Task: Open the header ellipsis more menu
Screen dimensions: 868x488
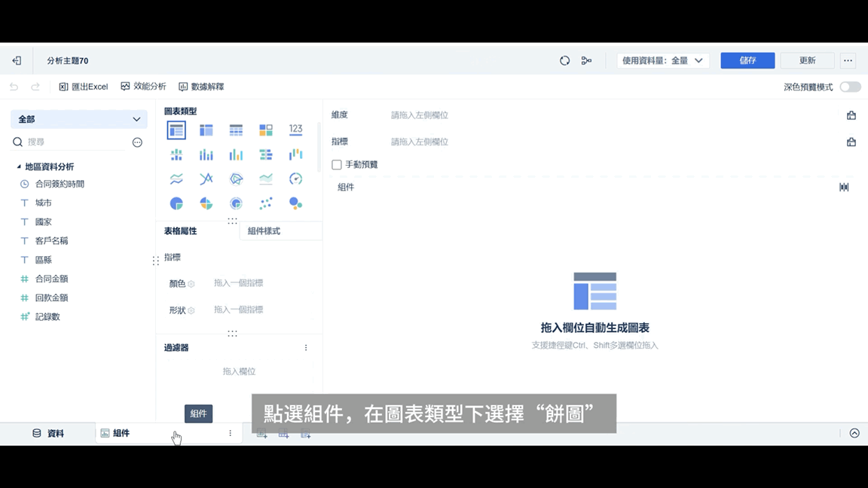Action: point(848,61)
